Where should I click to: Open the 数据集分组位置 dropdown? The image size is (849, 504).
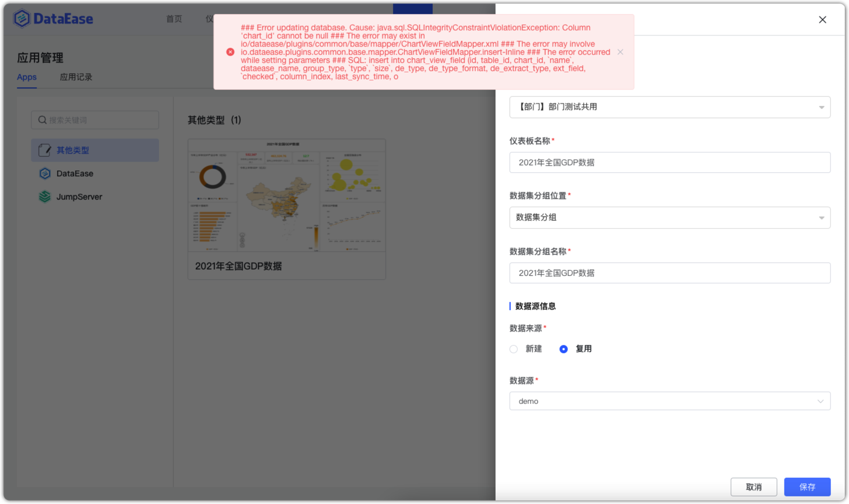670,218
